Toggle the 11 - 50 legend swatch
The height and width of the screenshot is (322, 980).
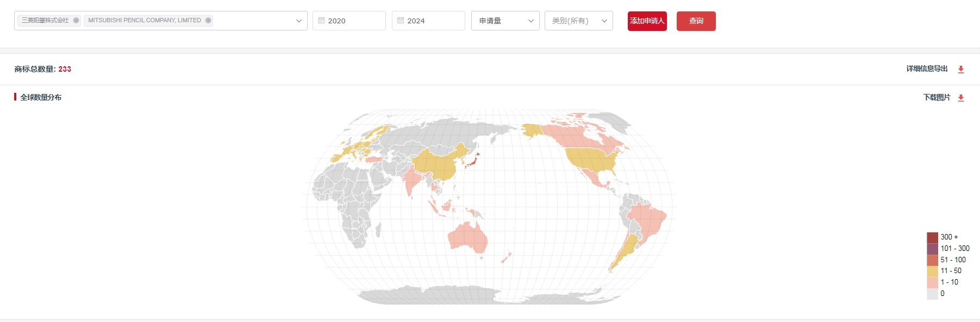coord(932,271)
